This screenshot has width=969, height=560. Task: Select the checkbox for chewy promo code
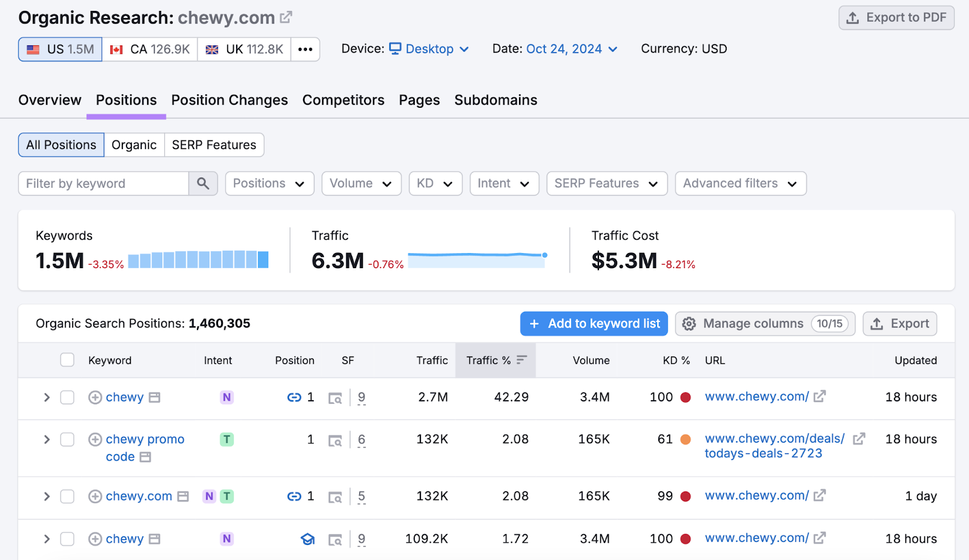[x=67, y=440]
